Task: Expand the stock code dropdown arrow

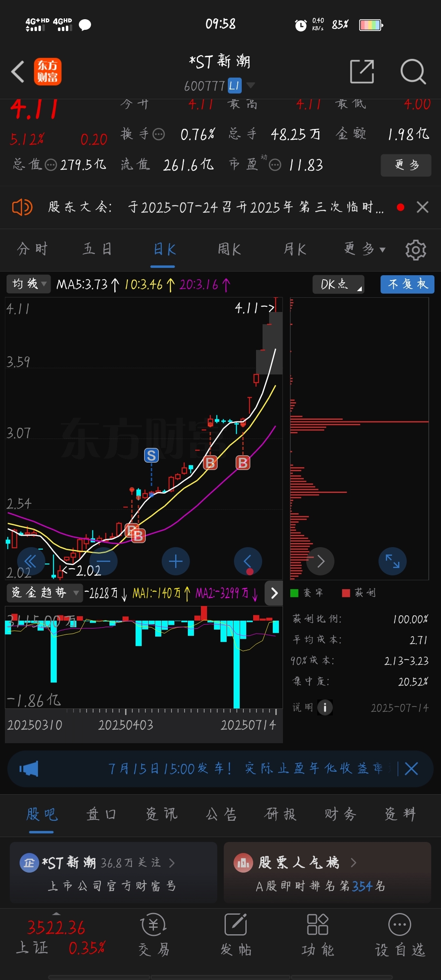Action: pyautogui.click(x=250, y=85)
